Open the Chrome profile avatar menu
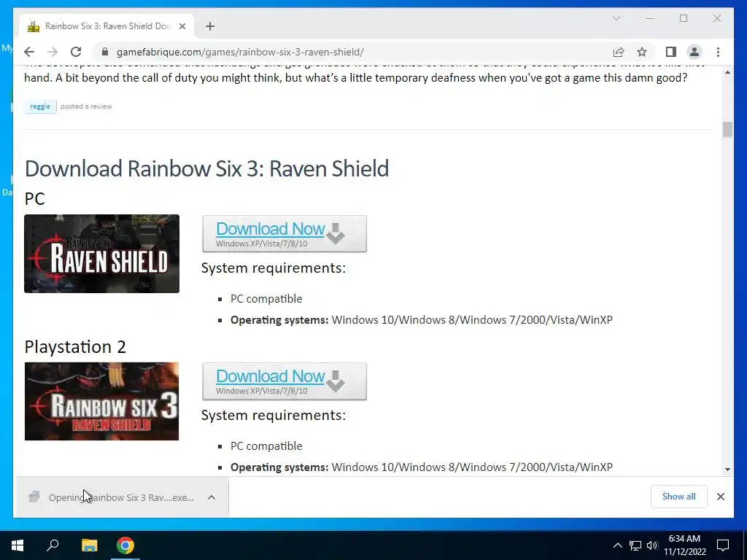The image size is (747, 560). pos(694,52)
